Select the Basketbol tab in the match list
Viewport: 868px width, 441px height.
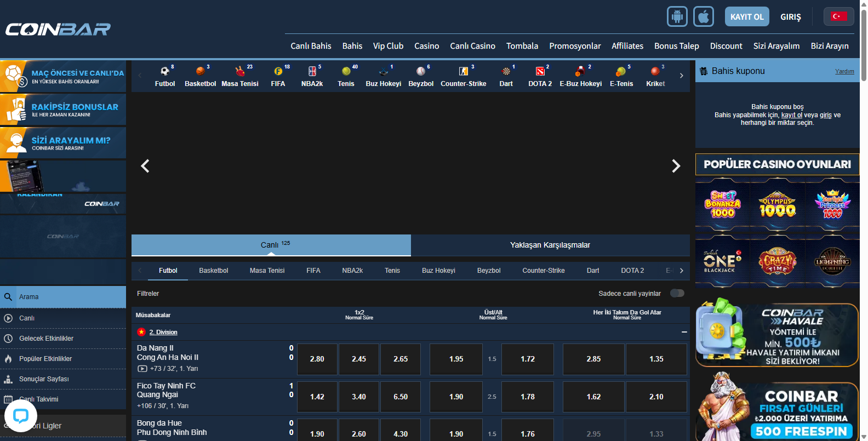click(x=214, y=271)
